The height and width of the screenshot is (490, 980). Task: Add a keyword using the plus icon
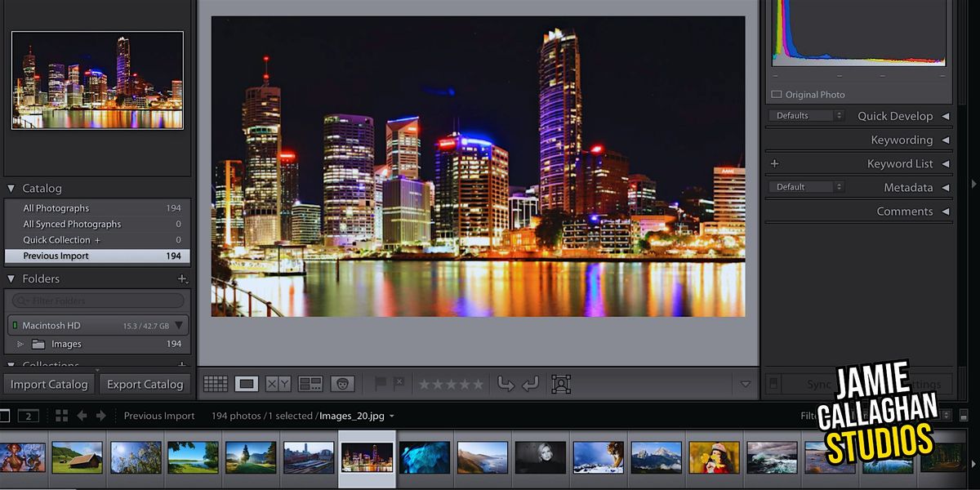[774, 163]
